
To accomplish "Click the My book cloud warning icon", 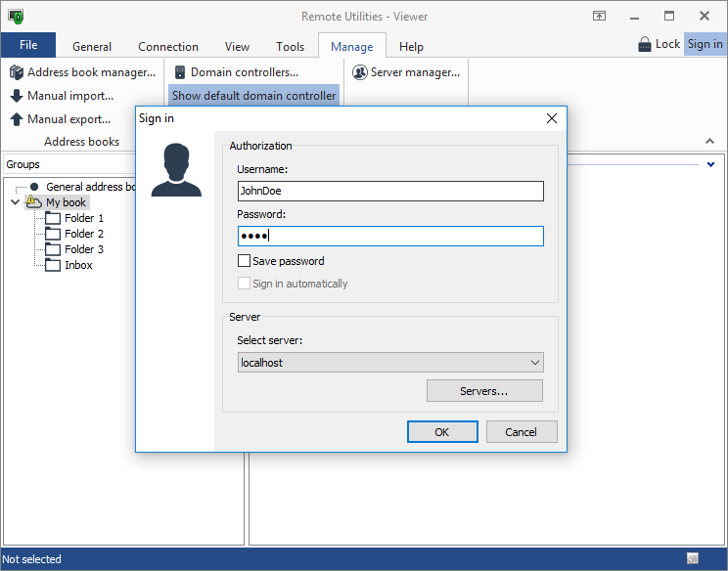I will click(33, 201).
